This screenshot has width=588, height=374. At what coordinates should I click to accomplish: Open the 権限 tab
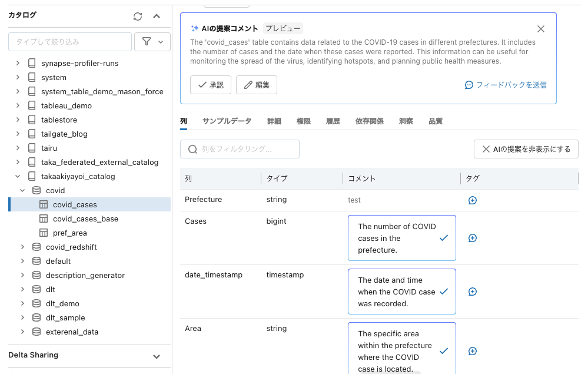click(303, 121)
